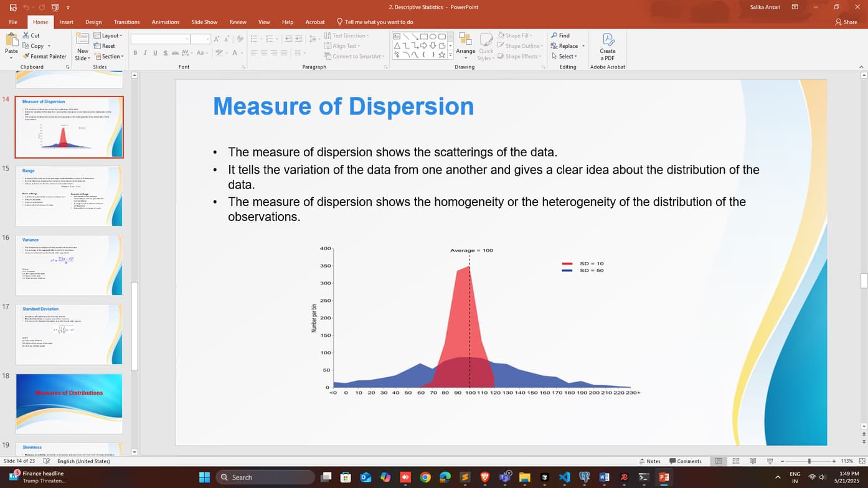
Task: Open the Slide Show menu tab
Action: click(204, 21)
